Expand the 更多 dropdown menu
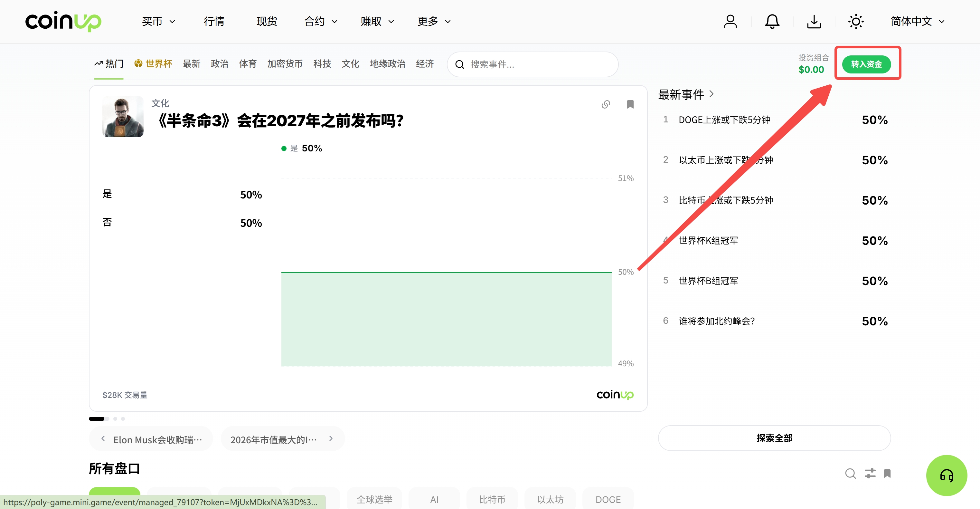 pos(434,21)
